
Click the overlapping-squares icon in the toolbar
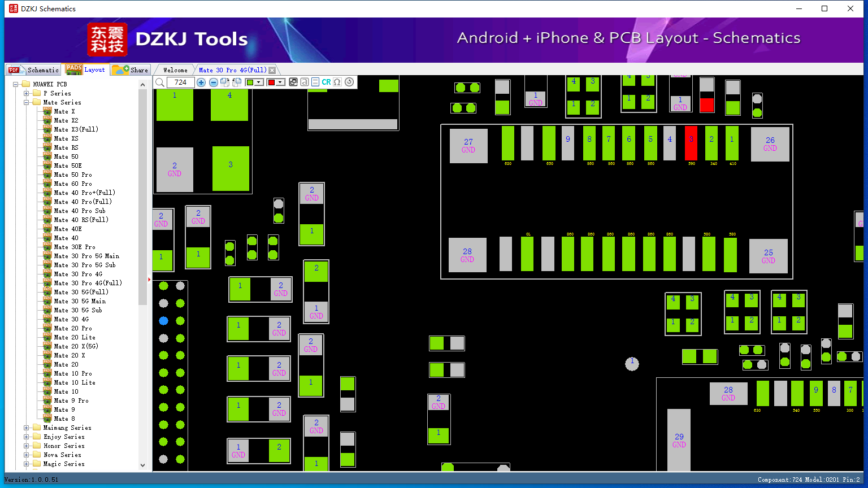[x=293, y=82]
